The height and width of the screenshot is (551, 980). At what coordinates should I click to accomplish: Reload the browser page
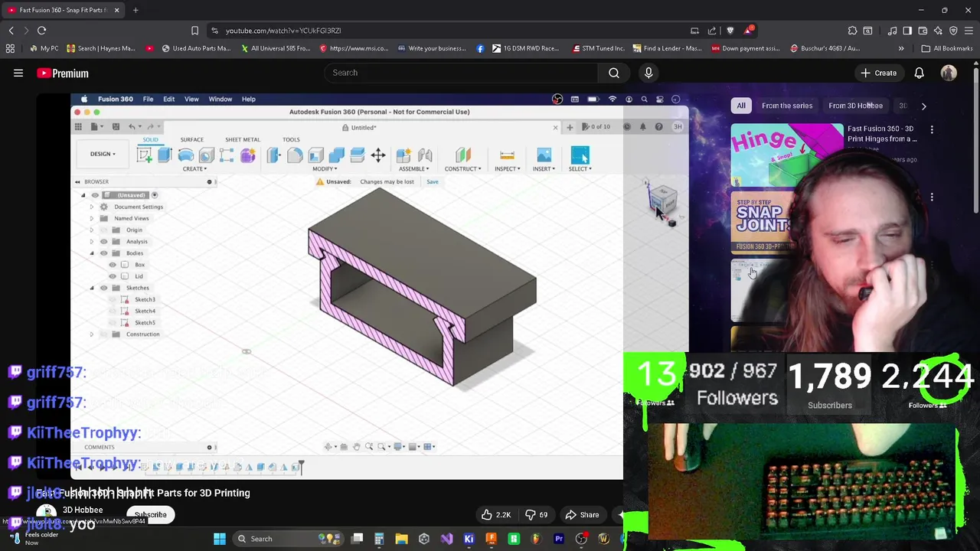tap(41, 31)
